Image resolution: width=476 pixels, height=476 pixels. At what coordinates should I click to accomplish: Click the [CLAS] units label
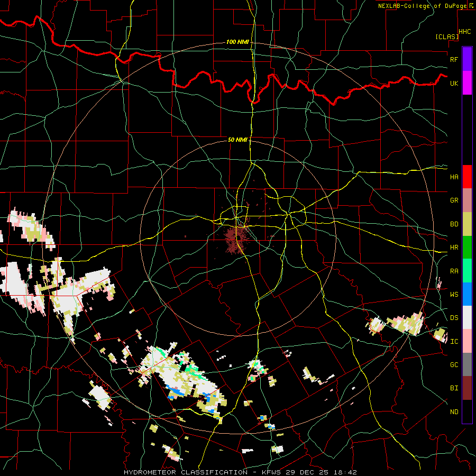coord(447,37)
